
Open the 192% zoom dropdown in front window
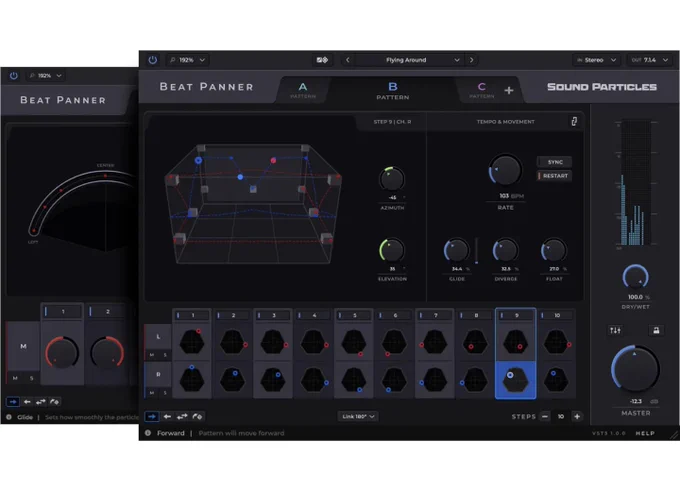[188, 60]
